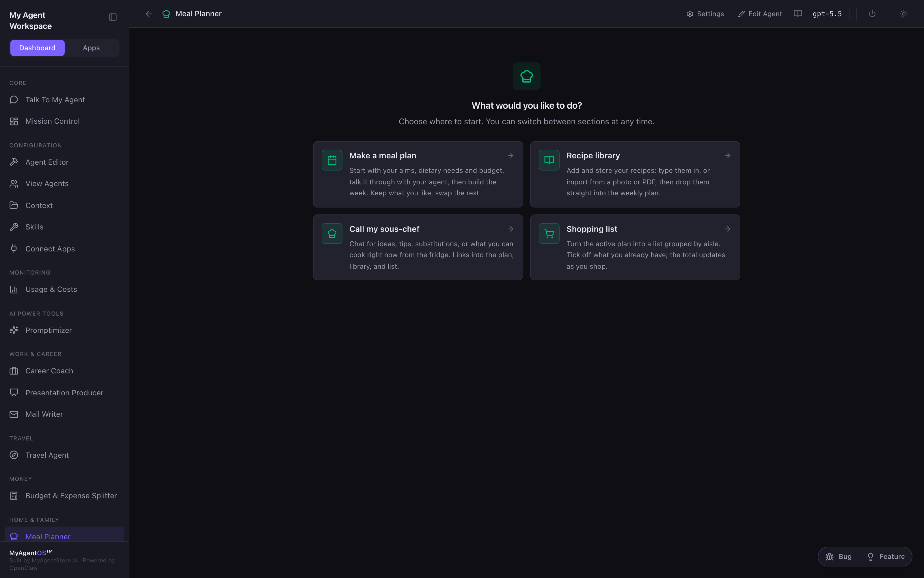Click the book icon on Recipe library
This screenshot has height=578, width=924.
[x=549, y=160]
